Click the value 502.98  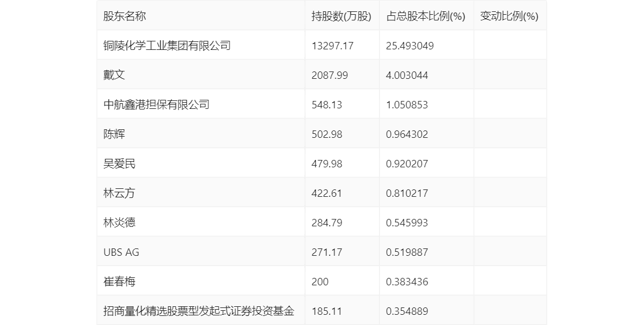click(x=327, y=134)
